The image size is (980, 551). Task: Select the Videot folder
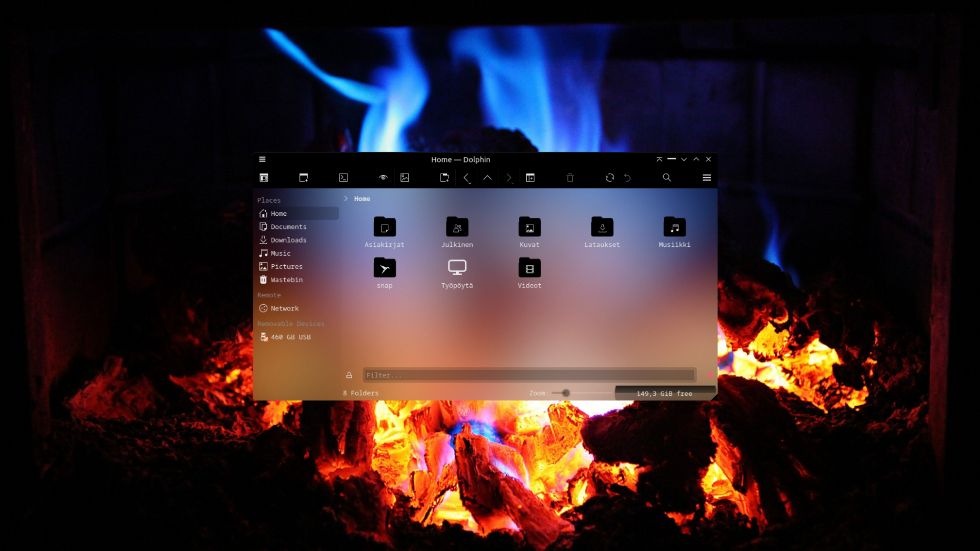529,273
